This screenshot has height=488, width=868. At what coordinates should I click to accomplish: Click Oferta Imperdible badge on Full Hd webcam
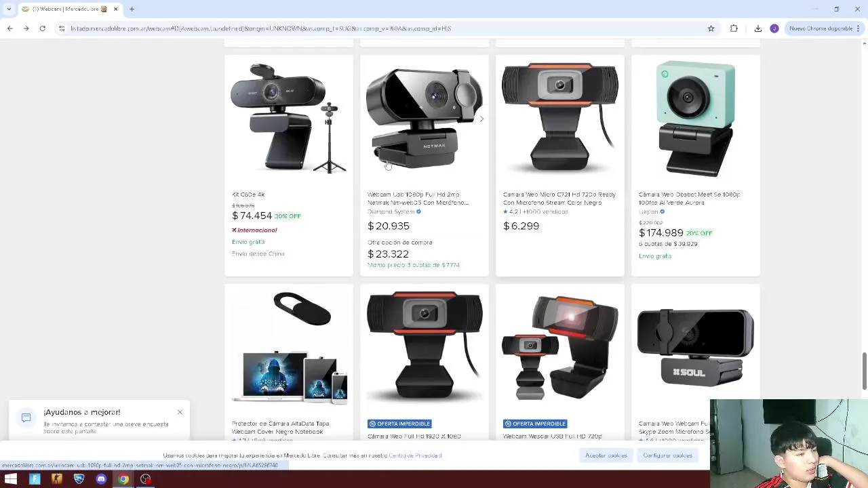pos(399,424)
